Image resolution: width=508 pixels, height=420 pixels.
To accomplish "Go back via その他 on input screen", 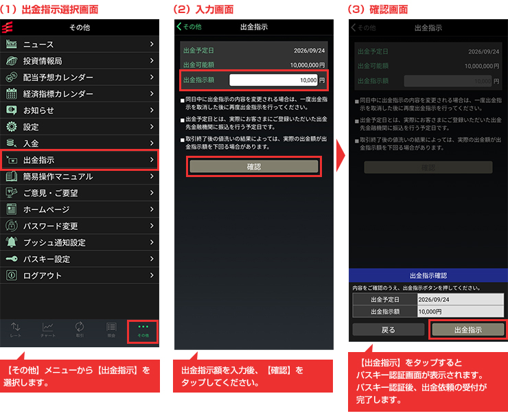I will 189,27.
